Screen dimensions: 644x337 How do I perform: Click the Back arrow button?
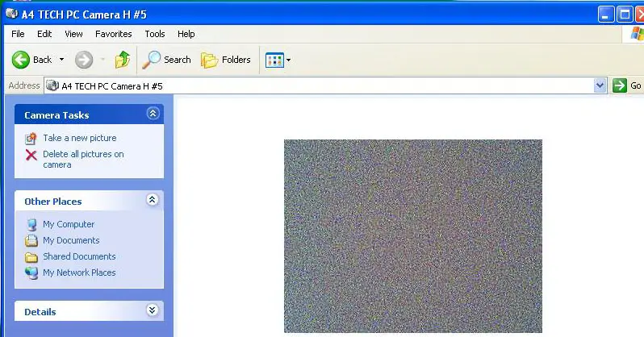coord(22,60)
